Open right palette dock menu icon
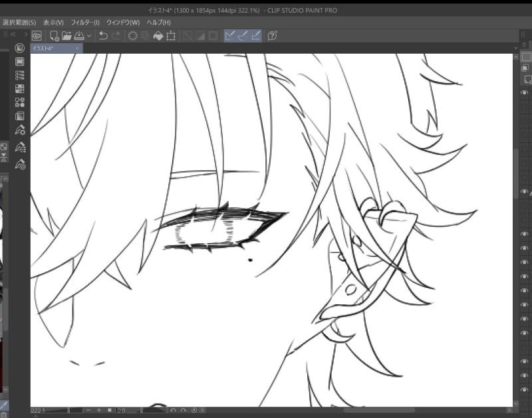The width and height of the screenshot is (532, 418). 524,45
